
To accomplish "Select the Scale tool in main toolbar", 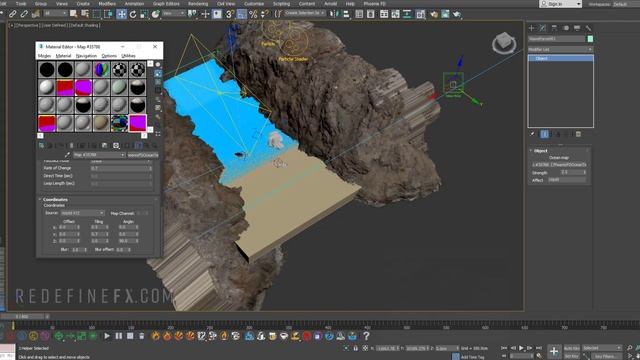I will pos(144,14).
